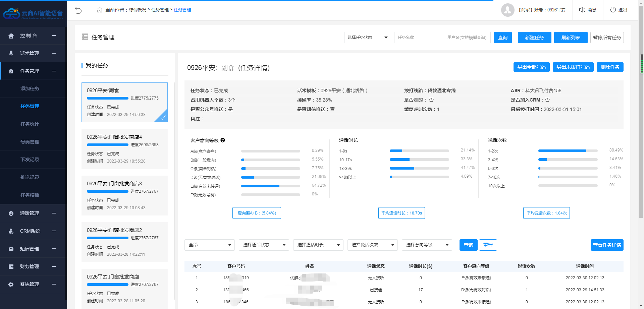Viewport: 644px width, 309px height.
Task: Click the power icon to log out
Action: point(613,10)
